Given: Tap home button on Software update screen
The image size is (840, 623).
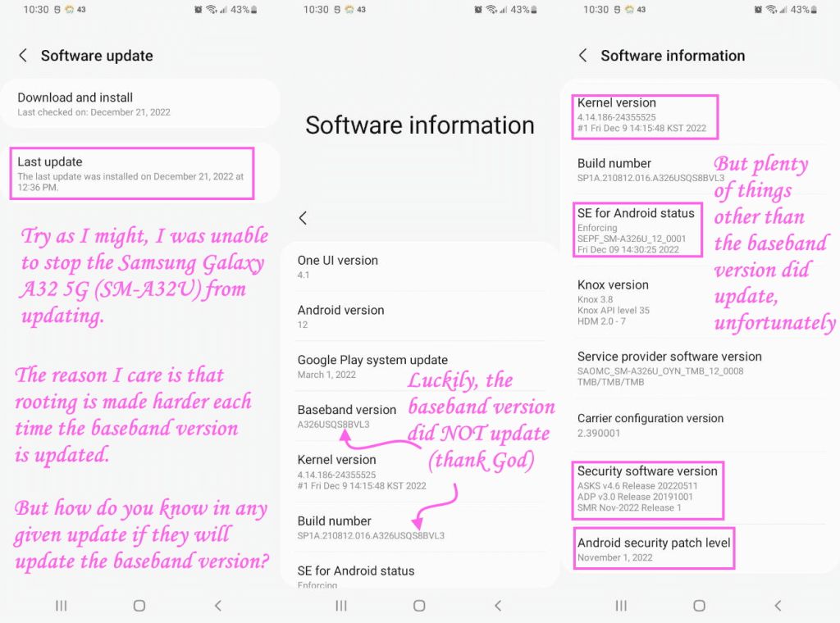Looking at the screenshot, I should 139,605.
